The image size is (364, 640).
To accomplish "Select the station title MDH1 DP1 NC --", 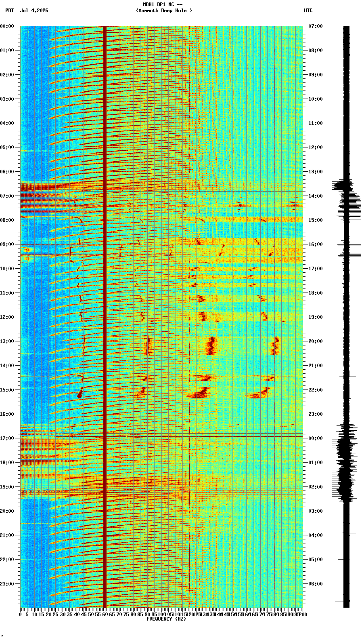I will [x=163, y=4].
